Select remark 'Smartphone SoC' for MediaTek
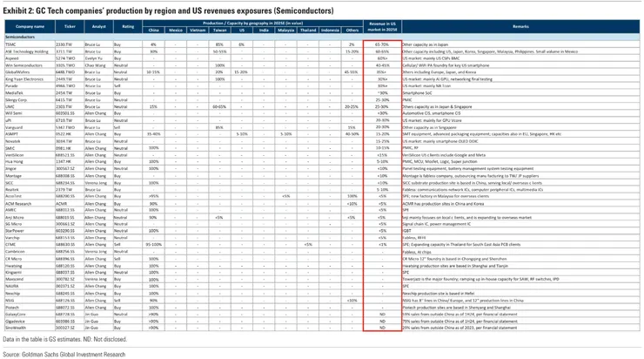The height and width of the screenshot is (359, 644). (x=417, y=93)
